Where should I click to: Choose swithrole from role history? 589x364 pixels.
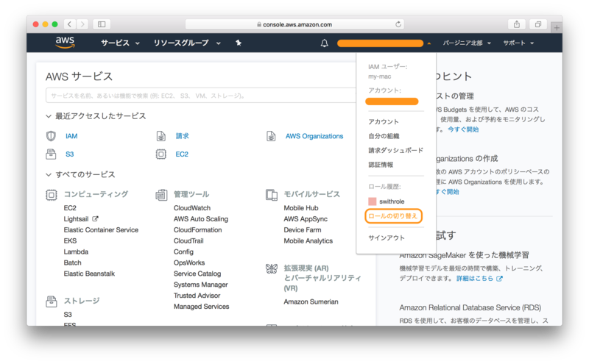point(392,201)
